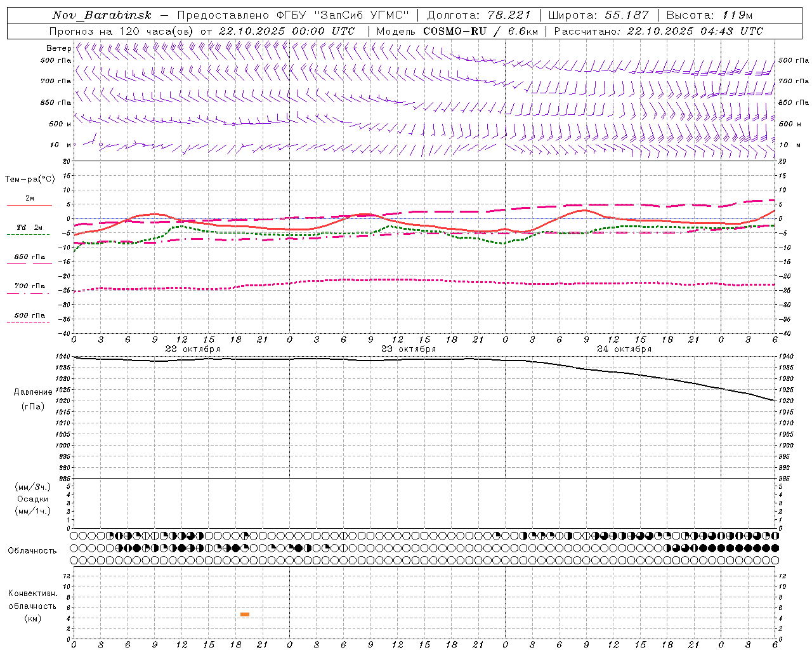Screen dimensions: 812x650
Task: Click the date label 23 октября
Action: tap(409, 349)
